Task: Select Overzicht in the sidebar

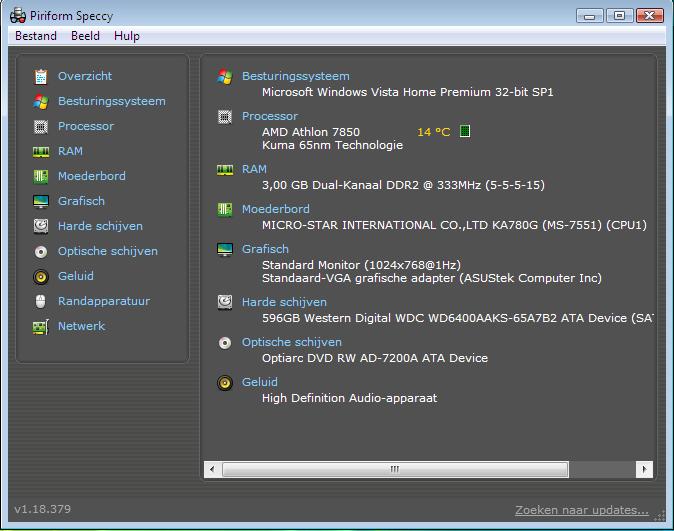Action: pos(85,76)
